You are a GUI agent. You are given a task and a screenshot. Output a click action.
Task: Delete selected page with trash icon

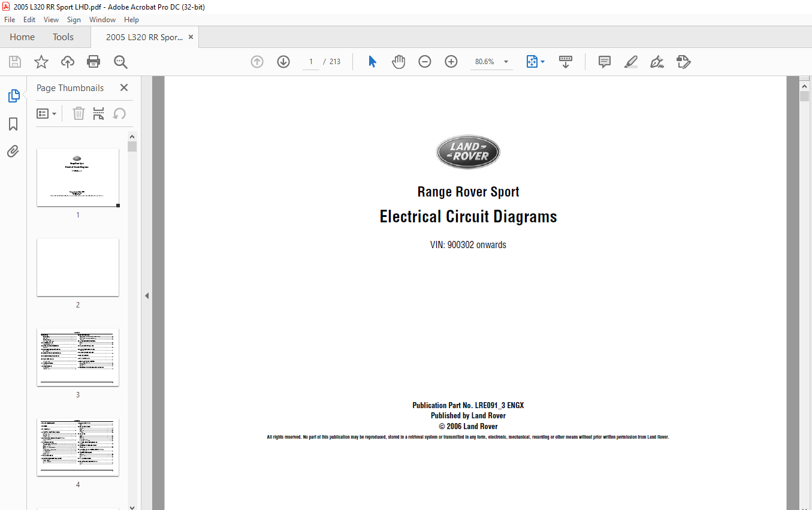click(x=79, y=113)
